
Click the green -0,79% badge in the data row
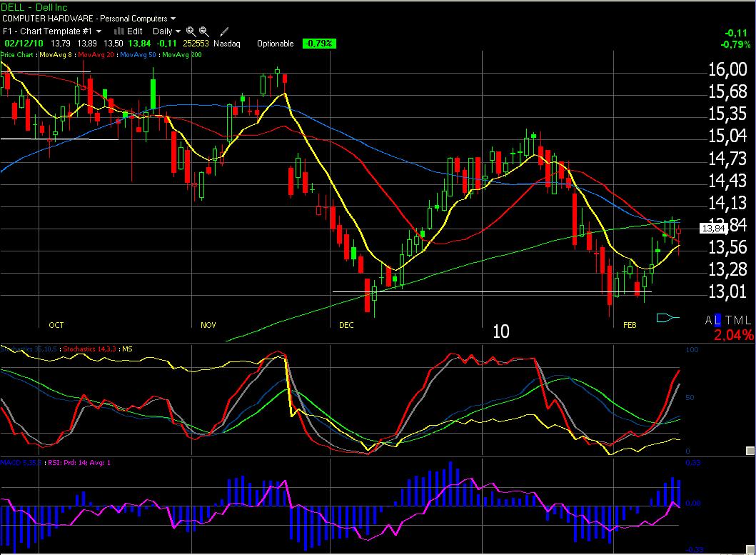click(319, 44)
